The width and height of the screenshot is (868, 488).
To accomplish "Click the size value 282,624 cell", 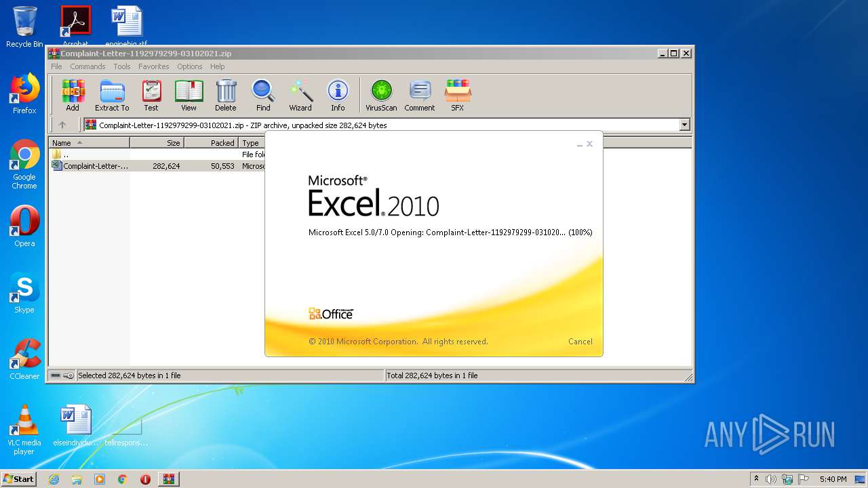I will coord(166,165).
